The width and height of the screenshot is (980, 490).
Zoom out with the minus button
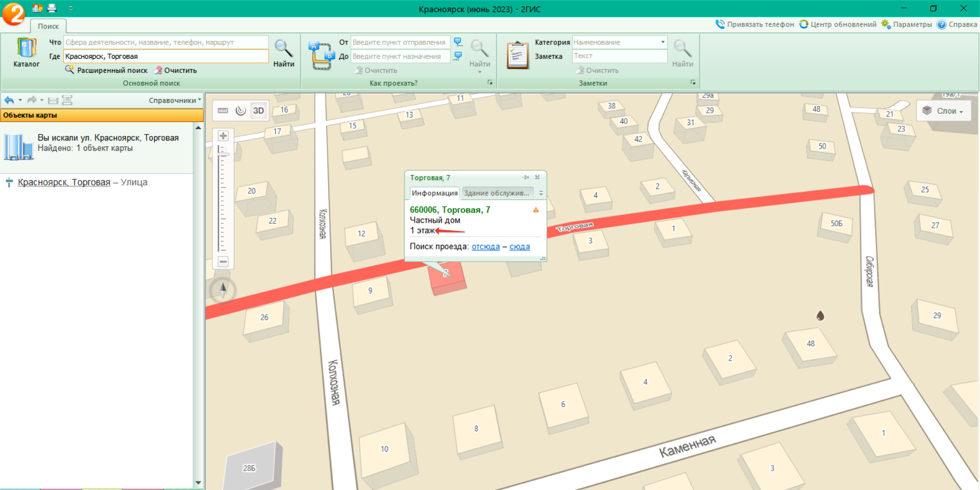(223, 262)
